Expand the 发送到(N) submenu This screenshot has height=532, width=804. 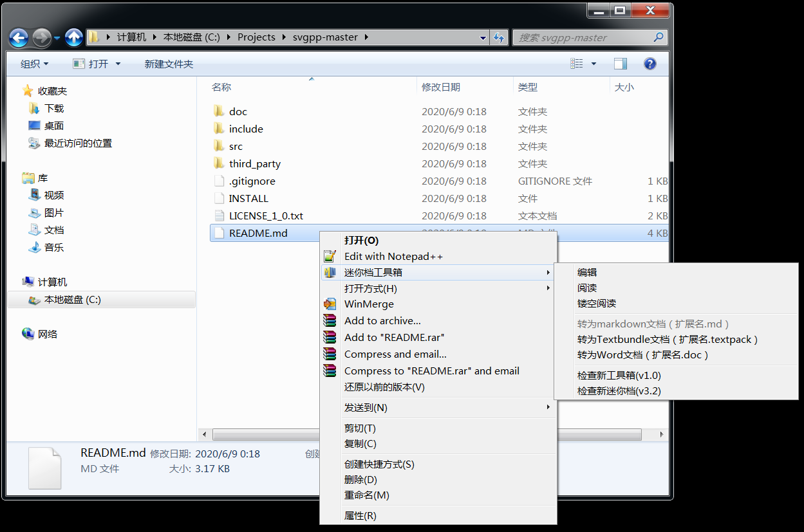[x=548, y=407]
